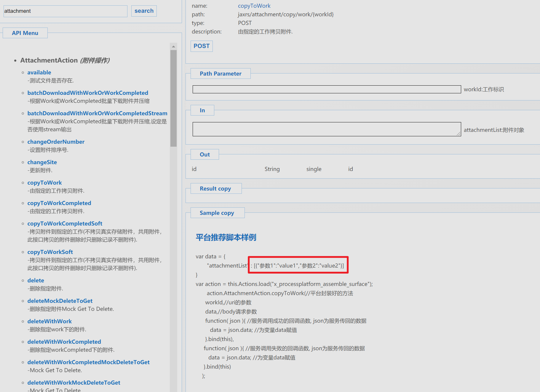Click the 'var data = {' sample line
540x392 pixels.
(x=211, y=256)
